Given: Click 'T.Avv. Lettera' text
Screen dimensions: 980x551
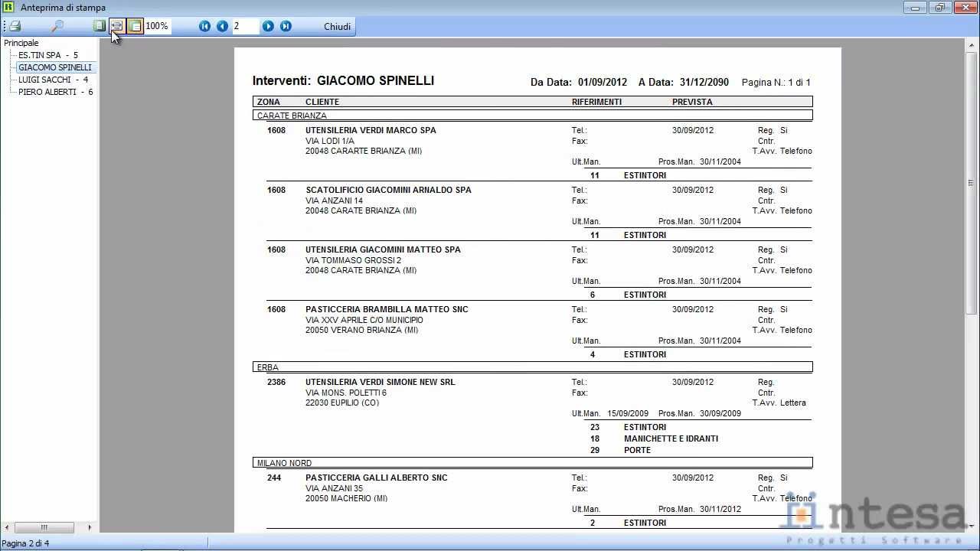Looking at the screenshot, I should pos(779,403).
